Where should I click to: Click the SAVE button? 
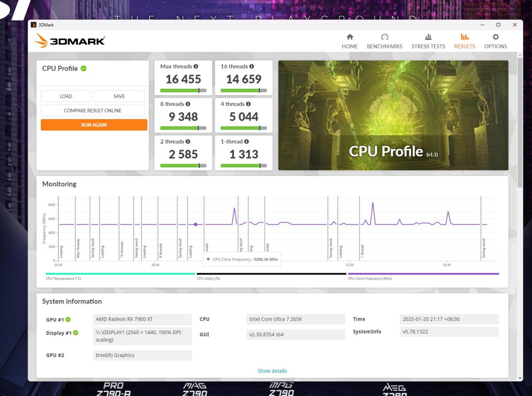coord(119,96)
